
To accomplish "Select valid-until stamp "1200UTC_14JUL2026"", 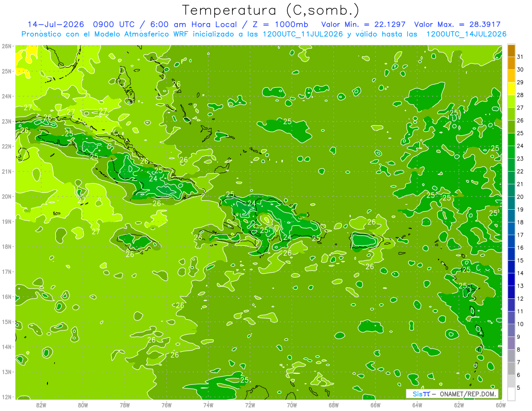I will click(x=466, y=34).
